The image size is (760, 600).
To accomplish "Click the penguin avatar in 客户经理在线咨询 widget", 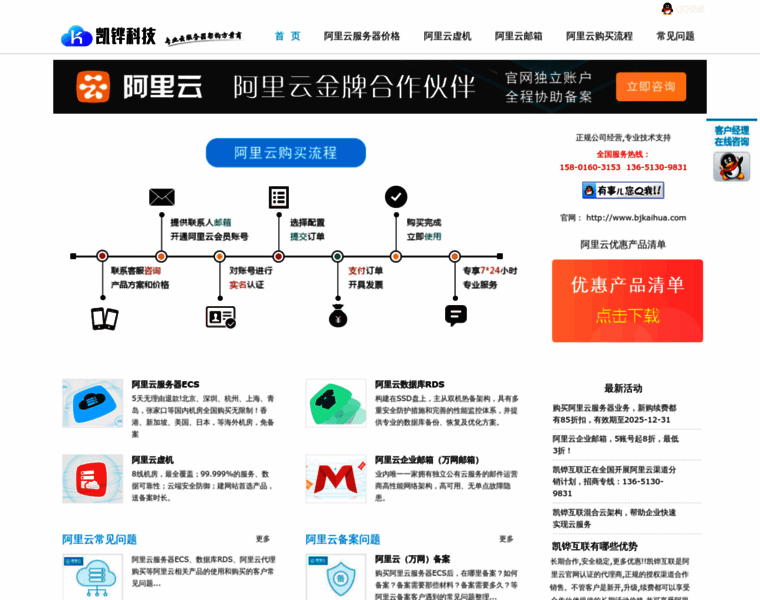I will 731,166.
